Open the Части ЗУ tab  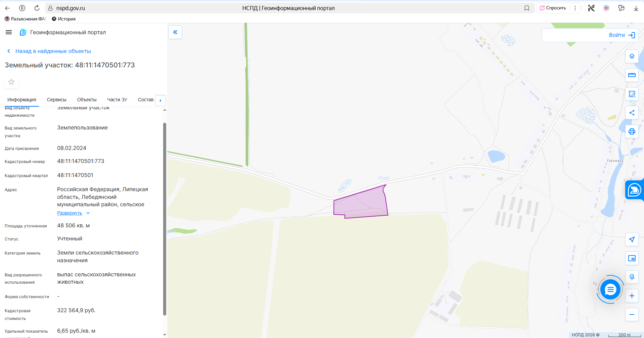coord(117,100)
